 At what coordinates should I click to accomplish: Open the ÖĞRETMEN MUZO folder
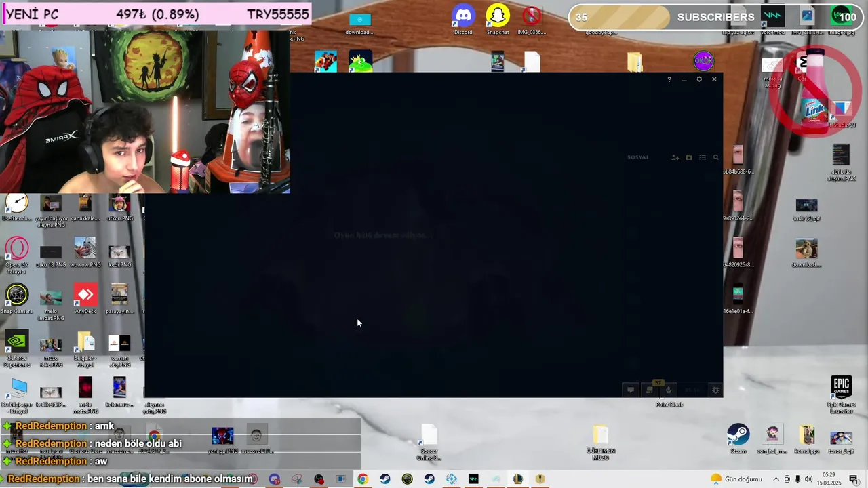click(x=601, y=443)
